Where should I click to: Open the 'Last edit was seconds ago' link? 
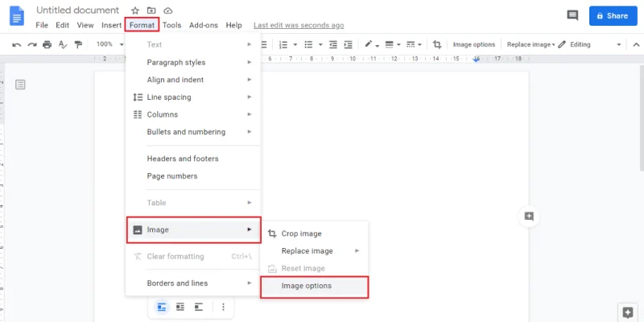coord(299,26)
